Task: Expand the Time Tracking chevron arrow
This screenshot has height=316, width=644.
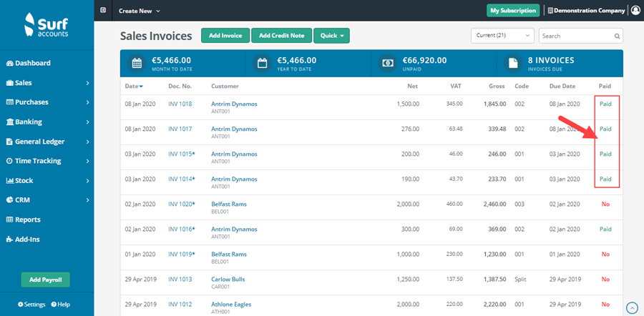Action: coord(87,161)
